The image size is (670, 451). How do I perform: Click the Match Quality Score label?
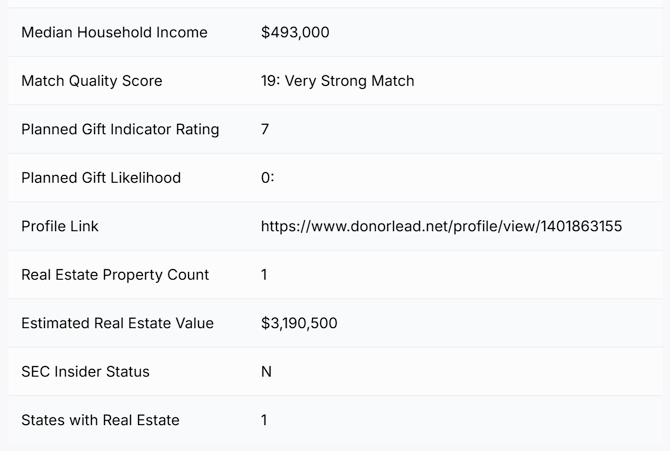(91, 81)
